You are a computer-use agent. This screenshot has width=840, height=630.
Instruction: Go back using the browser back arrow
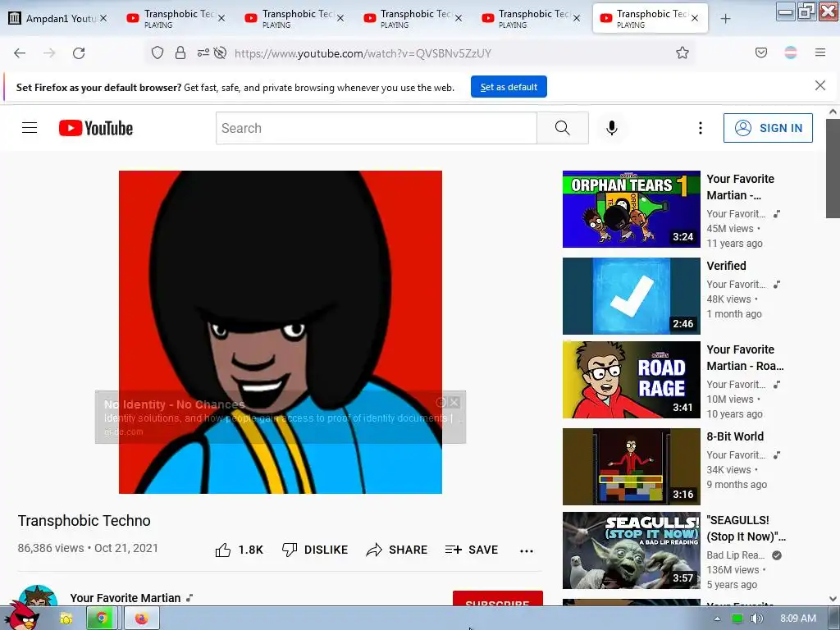[x=20, y=53]
